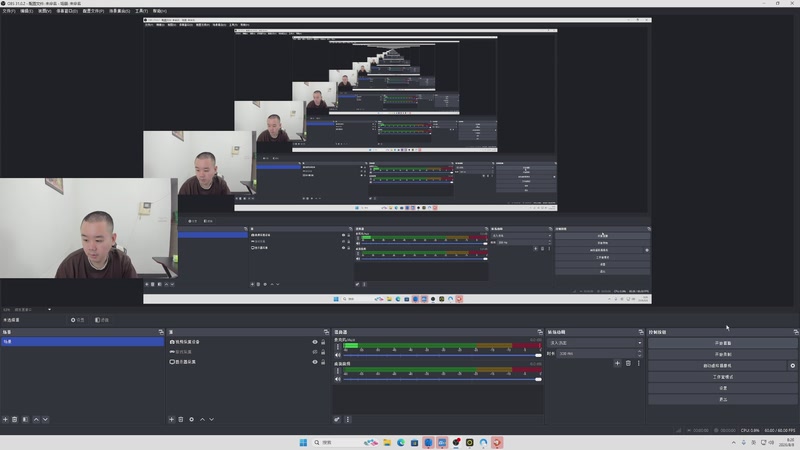Launch Microsoft Edge from the taskbar
Screen dimensions: 800x450
[x=401, y=442]
